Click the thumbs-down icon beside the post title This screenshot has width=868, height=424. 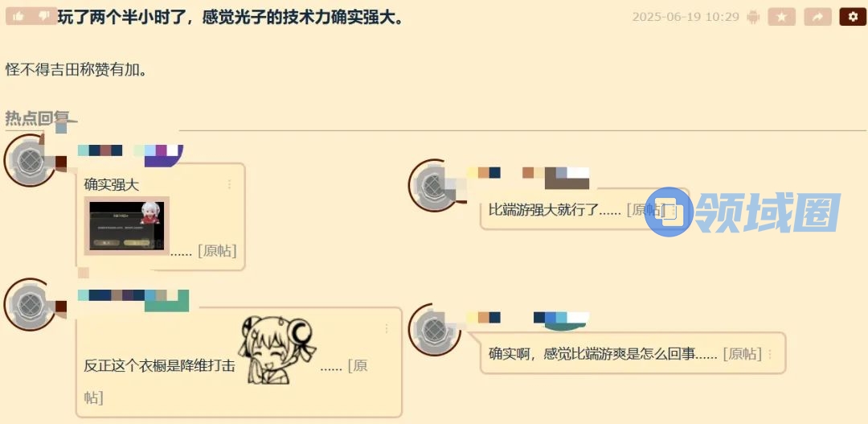(x=44, y=17)
